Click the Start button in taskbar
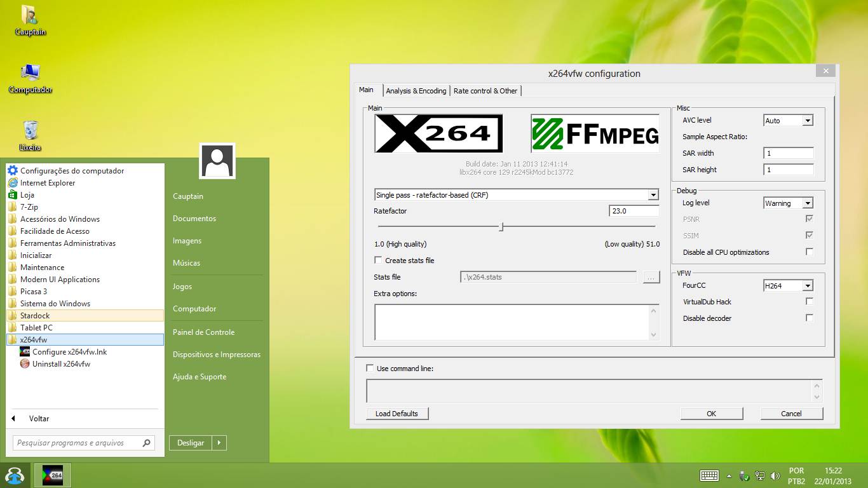 [x=15, y=475]
